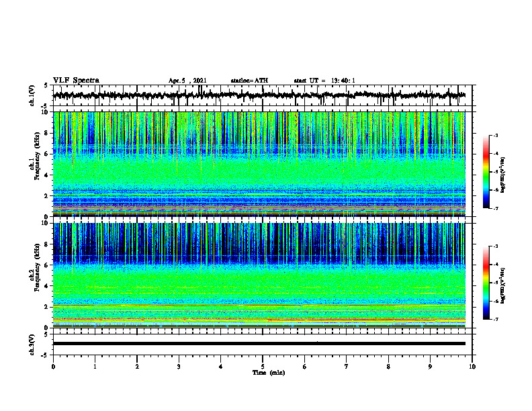Click the "-7" label on ch.2 colorbar

tap(496, 320)
